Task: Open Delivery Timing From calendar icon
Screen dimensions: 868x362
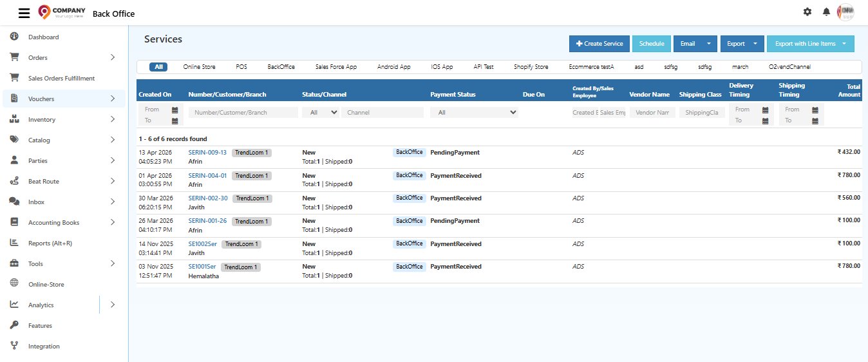Action: (765, 110)
